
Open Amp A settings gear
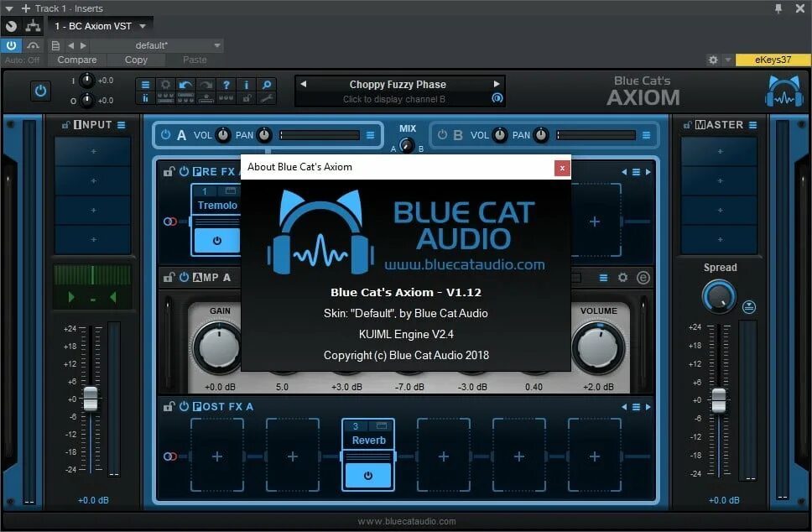[622, 278]
